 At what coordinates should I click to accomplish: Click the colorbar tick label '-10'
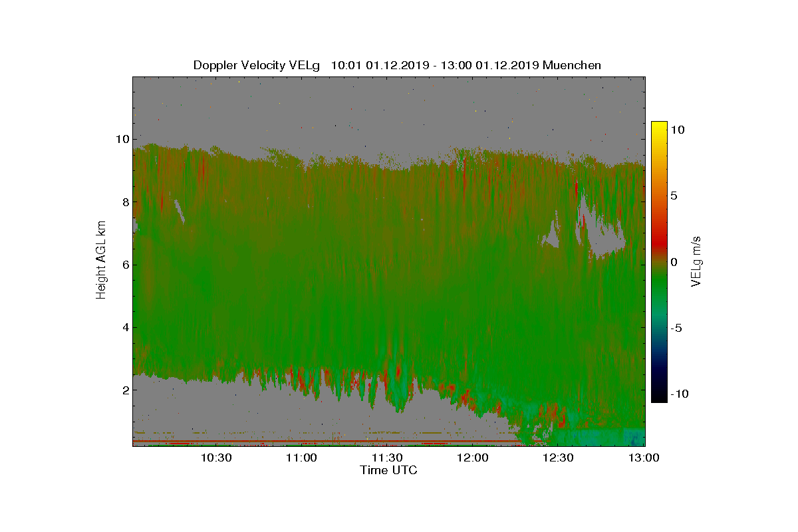680,394
